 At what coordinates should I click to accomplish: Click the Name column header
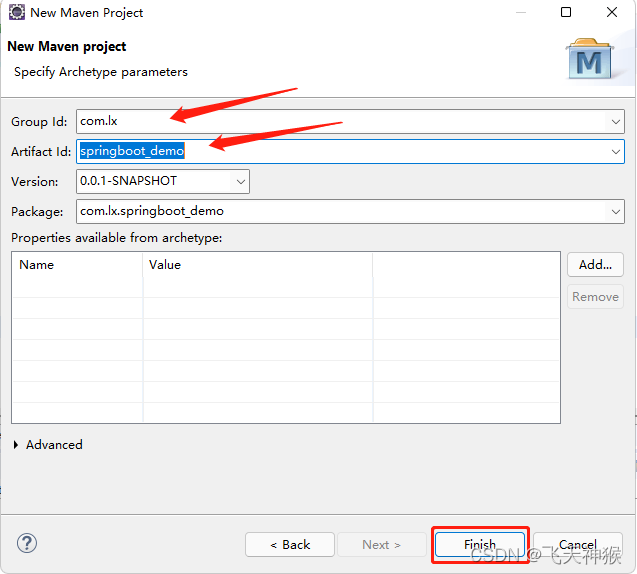[x=77, y=265]
